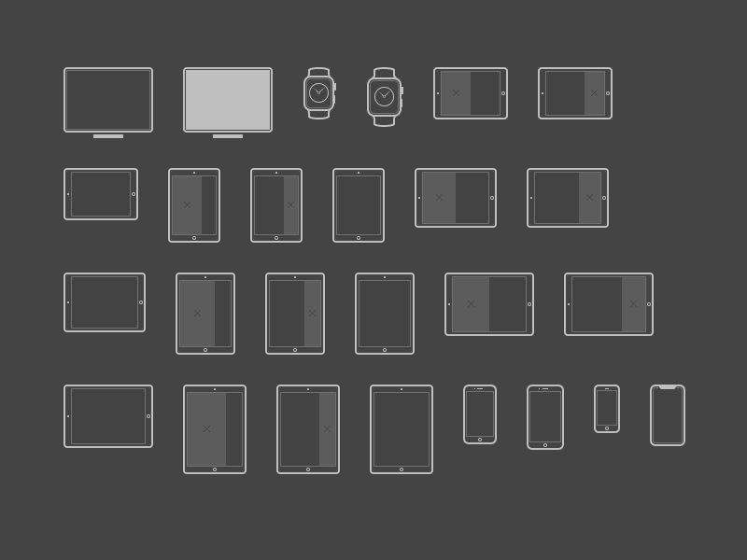
Task: Pick largest portrait iPad with right panel shaded
Action: (308, 429)
